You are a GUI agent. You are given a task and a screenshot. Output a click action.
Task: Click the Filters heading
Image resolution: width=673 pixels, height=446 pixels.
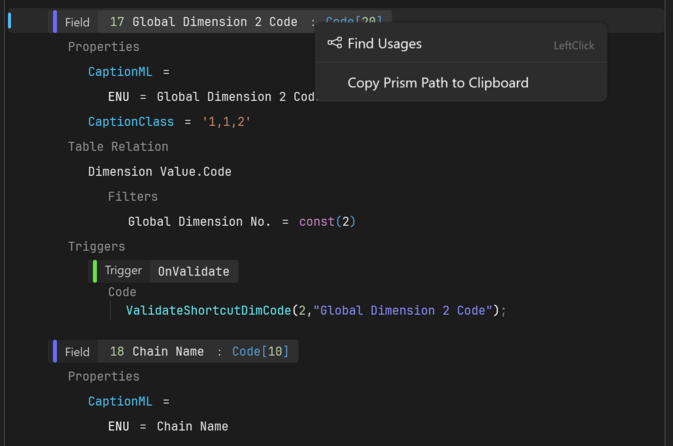(133, 197)
